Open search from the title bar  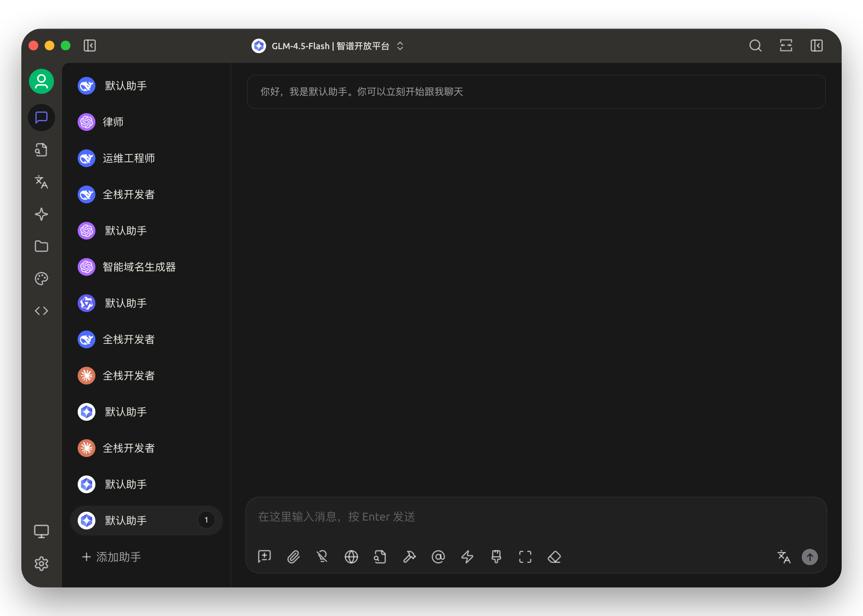[755, 45]
